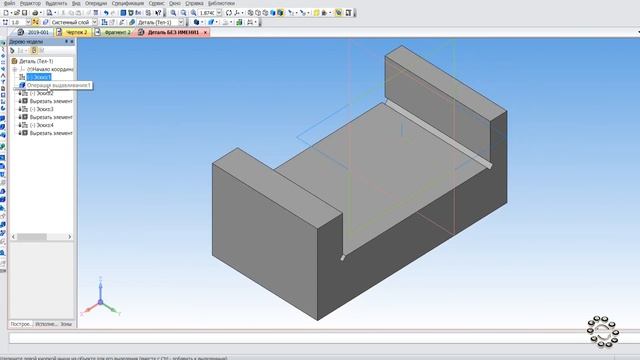Image resolution: width=640 pixels, height=360 pixels.
Task: Open the Деталь (Тел-1) combo dropdown
Action: tap(181, 22)
